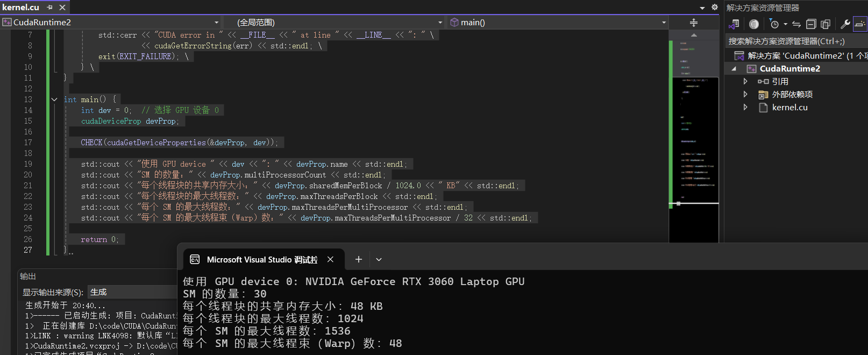Screen dimensions: 868x355
Task: Toggle preview selected items button
Action: tap(859, 24)
